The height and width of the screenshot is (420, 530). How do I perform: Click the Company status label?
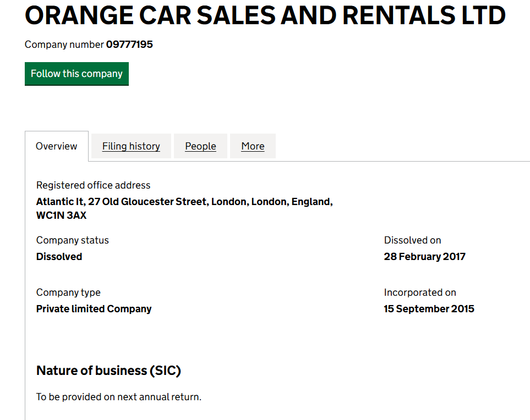[x=73, y=240]
